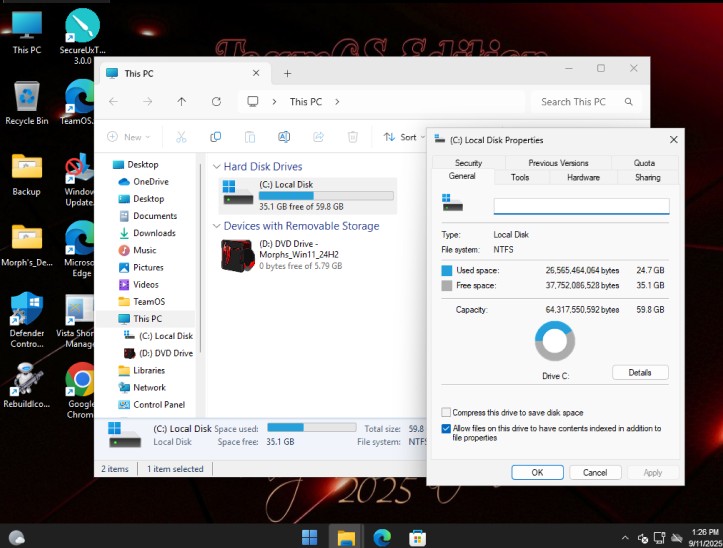Viewport: 723px width, 548px height.
Task: Uncheck Allow files to have contents indexed
Action: [x=446, y=429]
